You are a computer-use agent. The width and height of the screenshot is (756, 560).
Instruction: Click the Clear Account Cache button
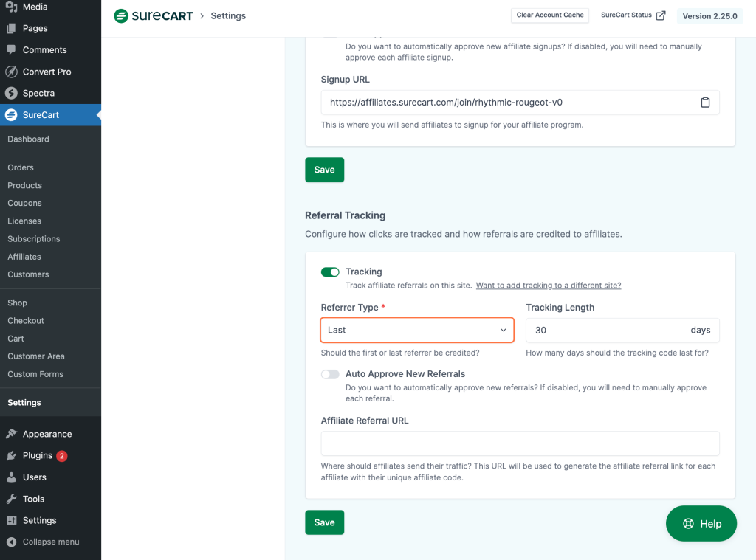550,15
